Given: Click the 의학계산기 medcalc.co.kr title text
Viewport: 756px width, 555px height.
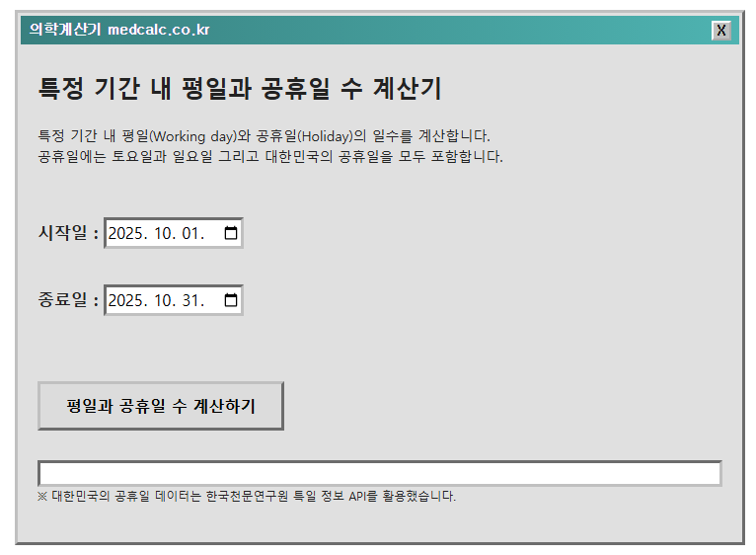Looking at the screenshot, I should point(119,31).
